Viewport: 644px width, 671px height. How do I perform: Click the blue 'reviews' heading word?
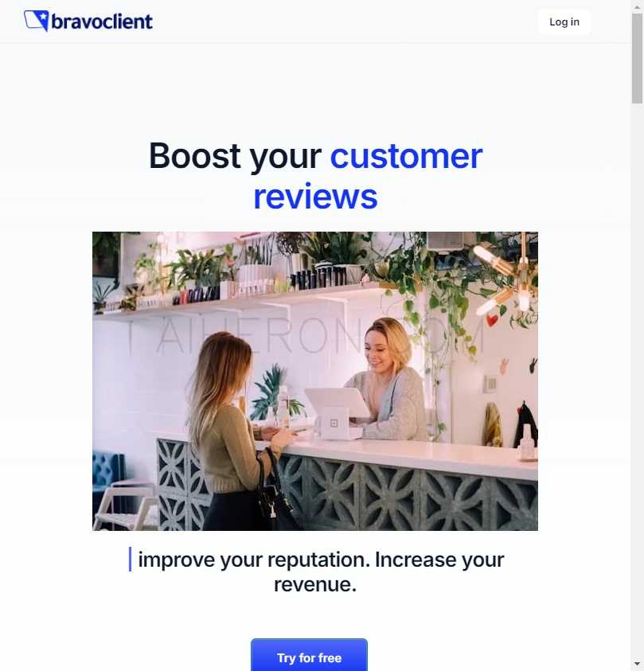coord(315,197)
